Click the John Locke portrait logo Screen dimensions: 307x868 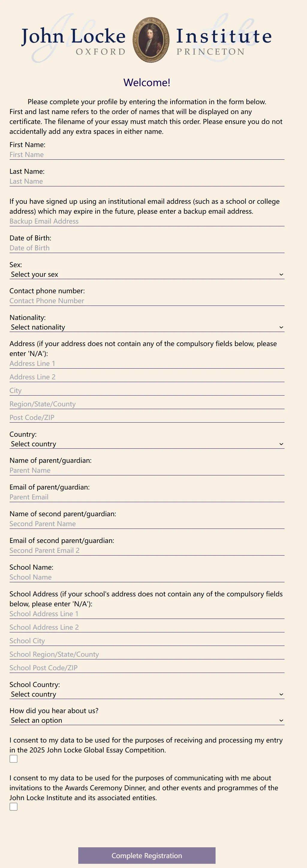(151, 40)
